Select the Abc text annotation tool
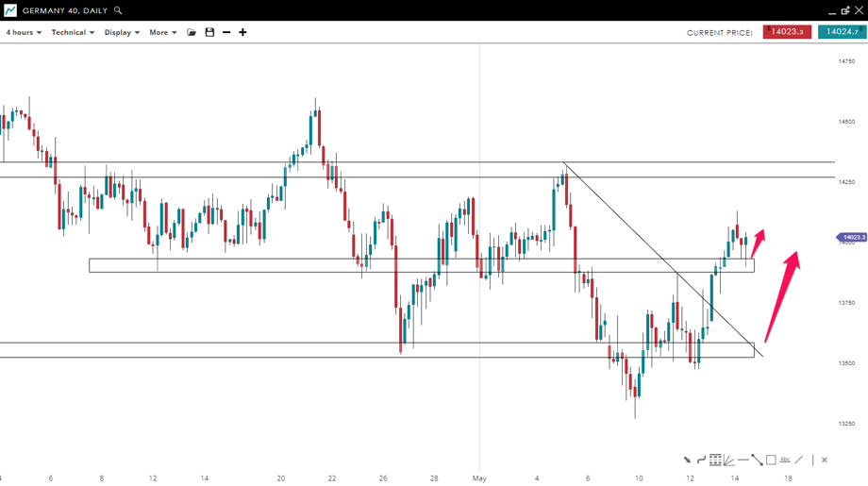 785,460
